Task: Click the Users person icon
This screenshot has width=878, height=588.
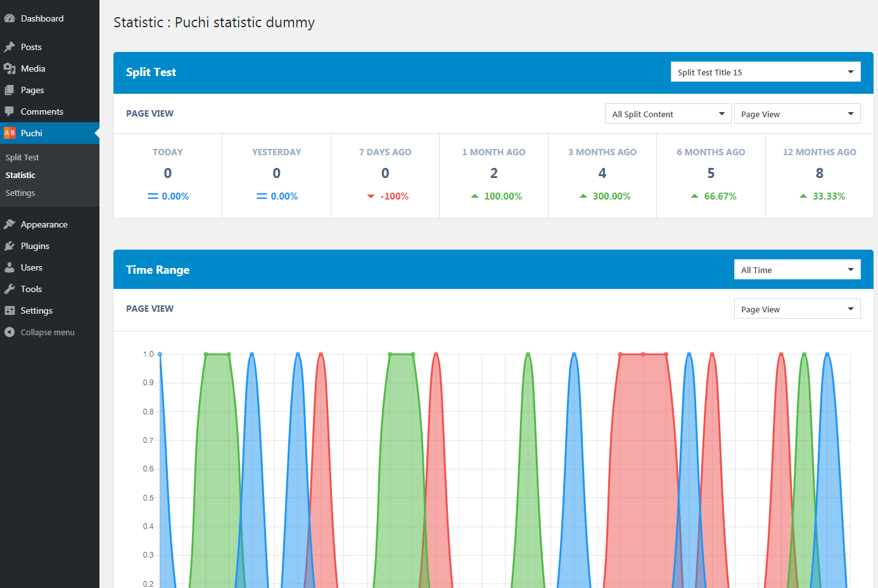Action: (x=10, y=267)
